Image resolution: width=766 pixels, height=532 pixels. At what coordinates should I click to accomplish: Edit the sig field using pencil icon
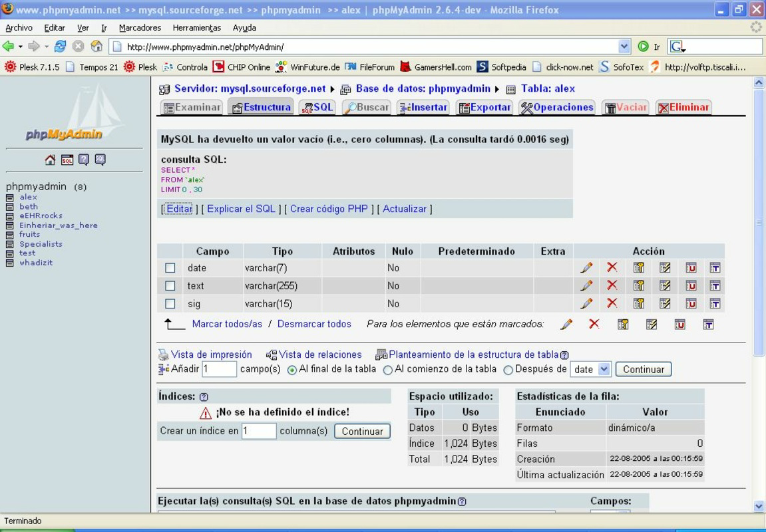587,304
